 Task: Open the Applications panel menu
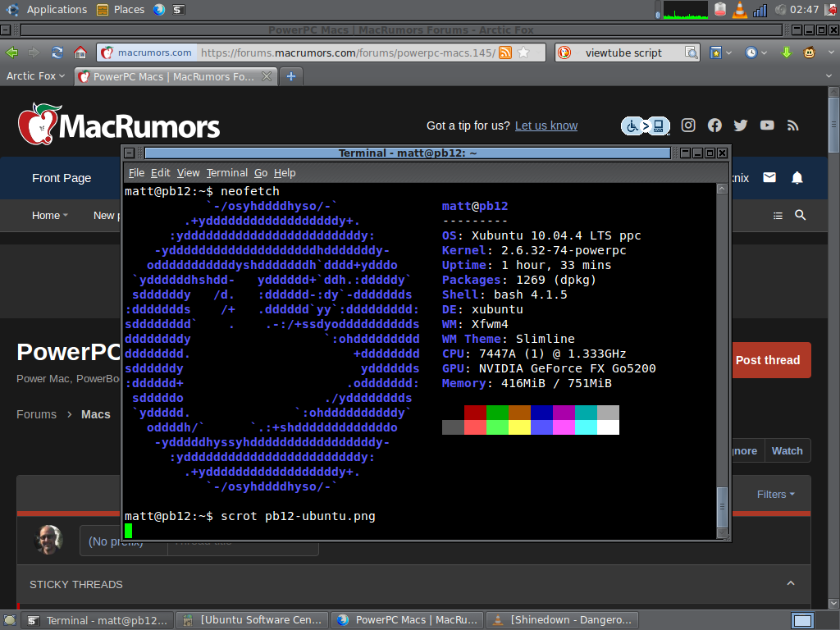(x=47, y=10)
